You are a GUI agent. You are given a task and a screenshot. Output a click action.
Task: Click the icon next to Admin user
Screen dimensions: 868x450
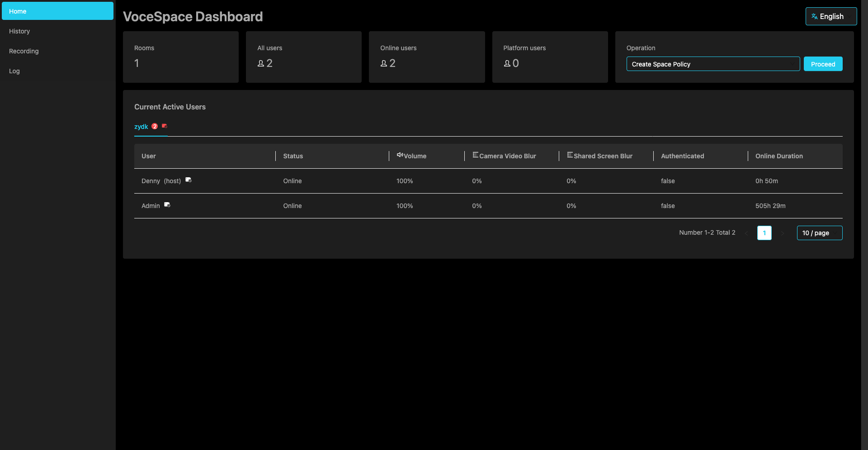[167, 205]
